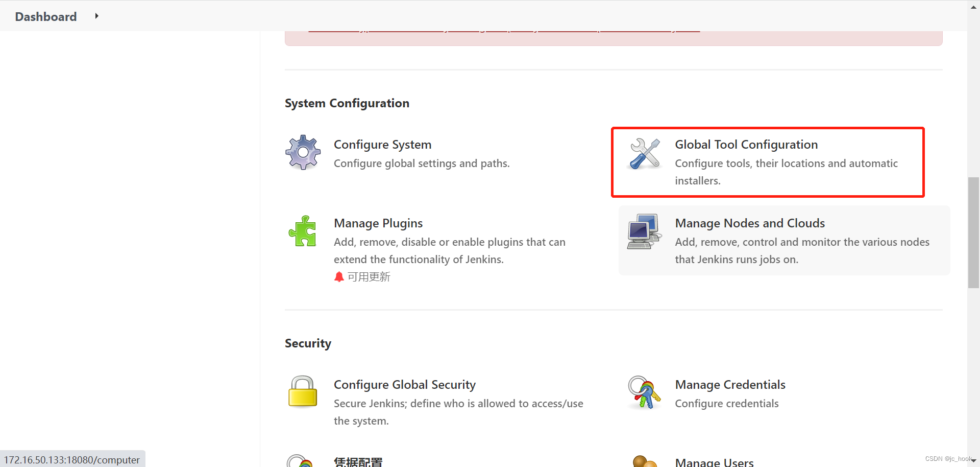Open the Manage Plugins page

pos(378,223)
